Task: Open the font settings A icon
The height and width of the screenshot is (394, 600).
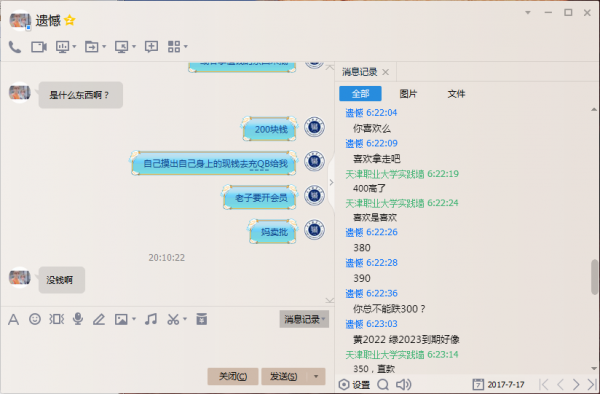Action: 13,319
